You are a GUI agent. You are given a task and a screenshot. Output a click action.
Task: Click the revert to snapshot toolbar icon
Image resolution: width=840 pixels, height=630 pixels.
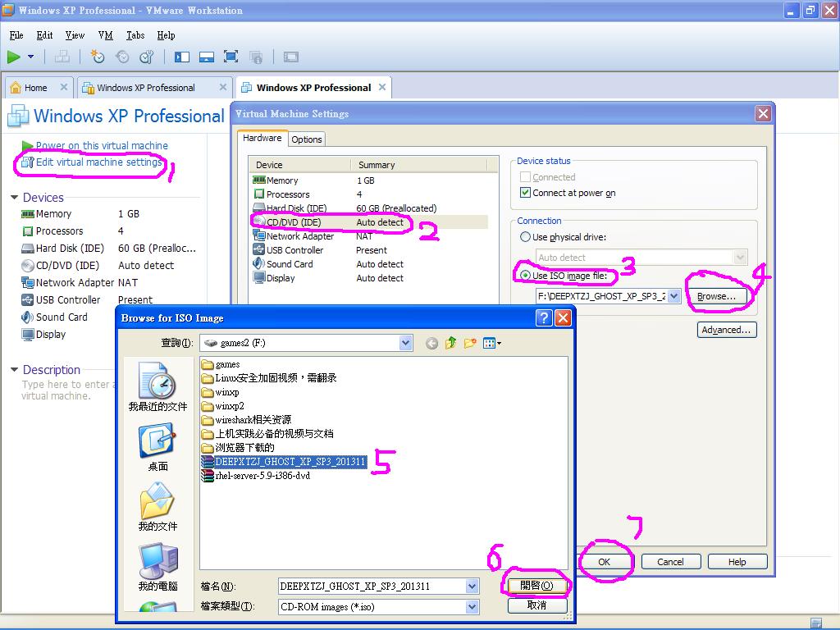coord(122,57)
